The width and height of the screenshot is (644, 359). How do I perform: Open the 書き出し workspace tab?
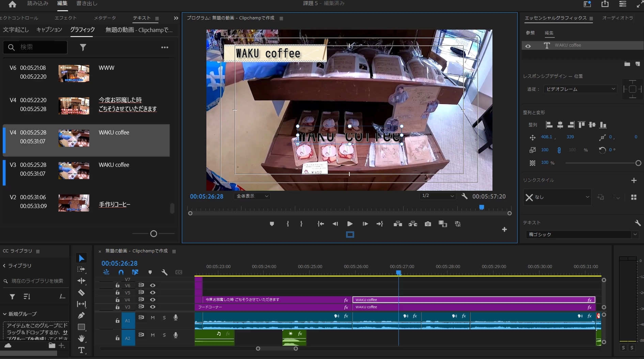tap(87, 3)
